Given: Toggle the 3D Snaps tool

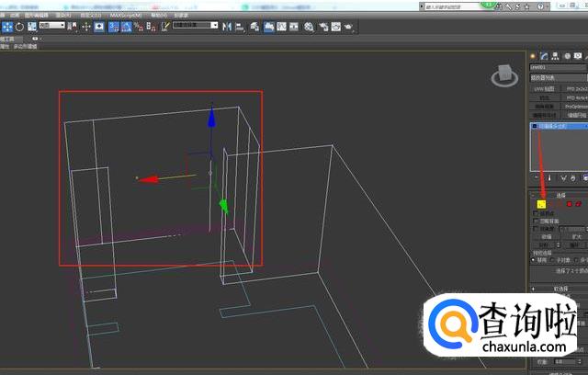Looking at the screenshot, I should [x=114, y=27].
